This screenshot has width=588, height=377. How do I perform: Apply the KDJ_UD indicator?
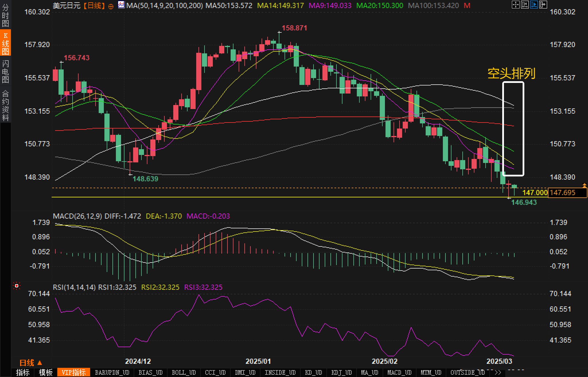pyautogui.click(x=342, y=372)
